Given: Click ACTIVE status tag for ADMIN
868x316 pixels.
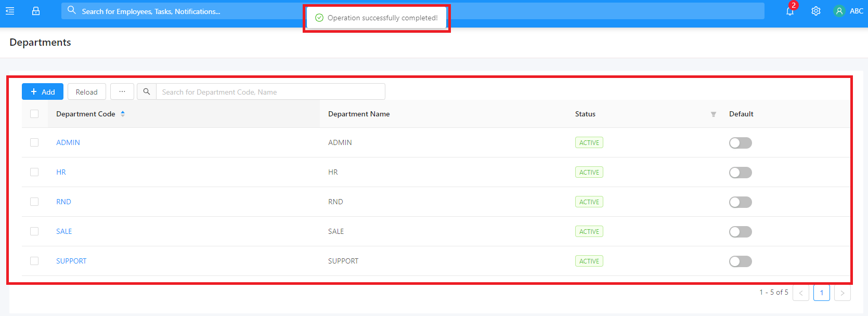Looking at the screenshot, I should point(589,143).
